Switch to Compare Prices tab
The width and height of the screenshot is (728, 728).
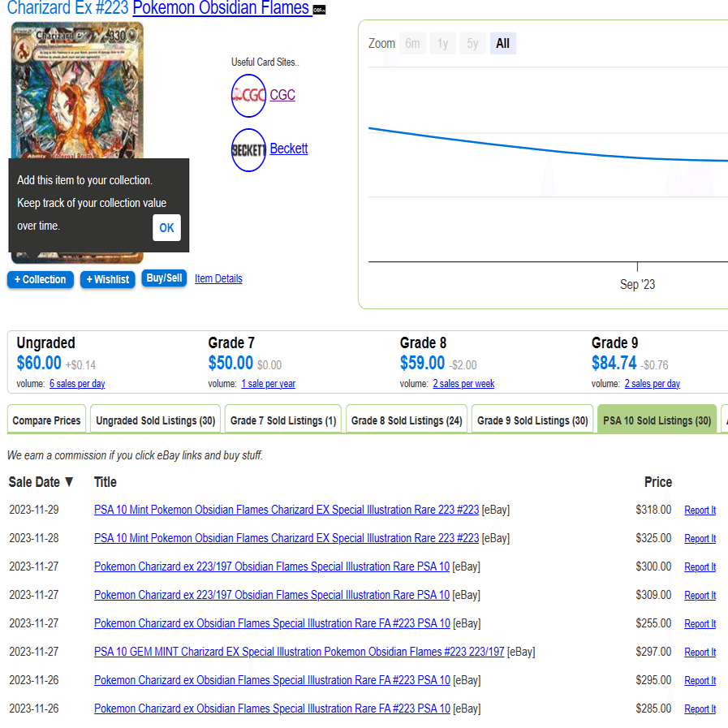46,420
